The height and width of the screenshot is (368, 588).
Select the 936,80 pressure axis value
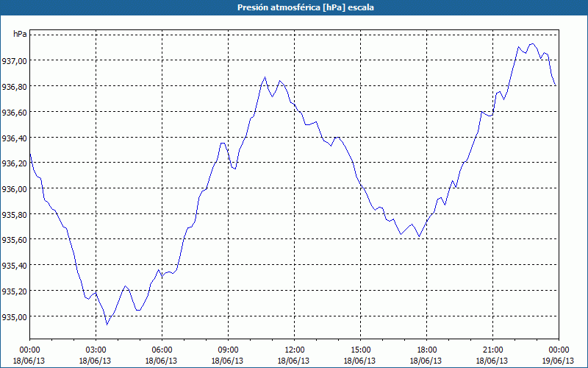14,86
